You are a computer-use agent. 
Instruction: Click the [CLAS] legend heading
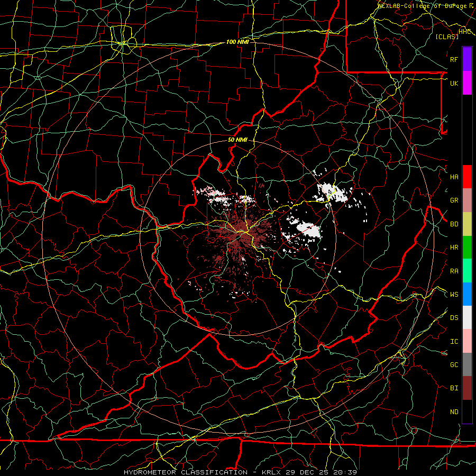coord(447,36)
